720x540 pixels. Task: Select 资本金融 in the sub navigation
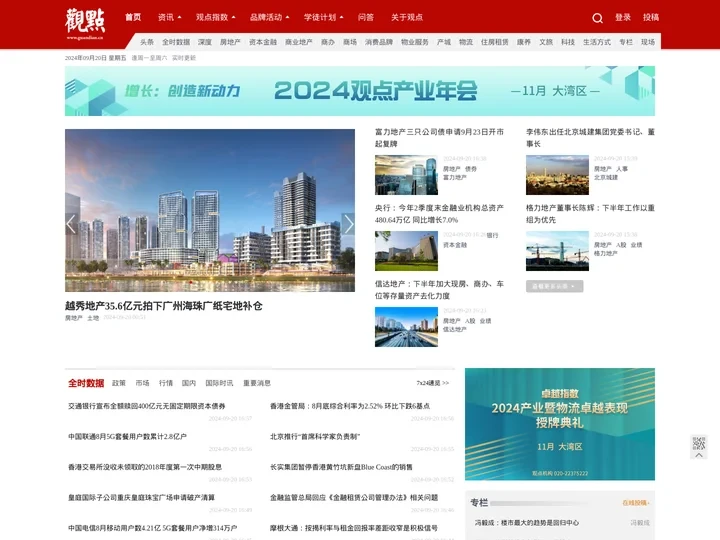263,42
